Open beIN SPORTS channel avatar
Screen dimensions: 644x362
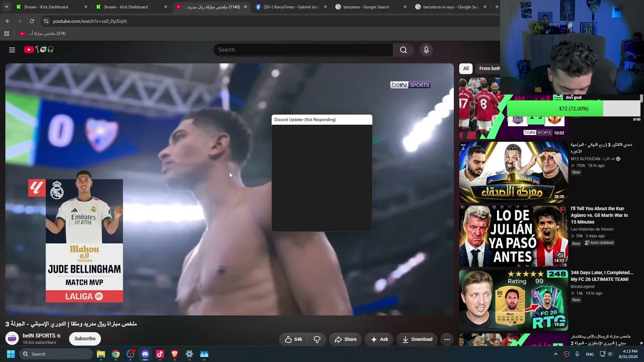coord(12,338)
